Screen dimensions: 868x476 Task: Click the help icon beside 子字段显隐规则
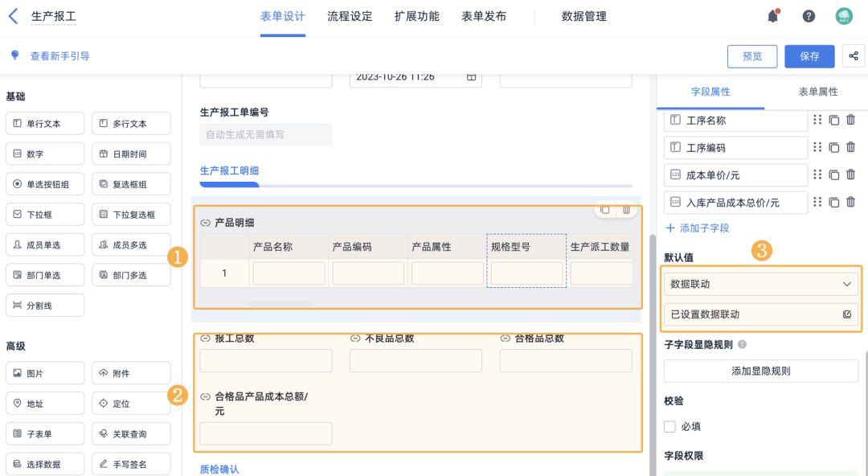(x=743, y=345)
